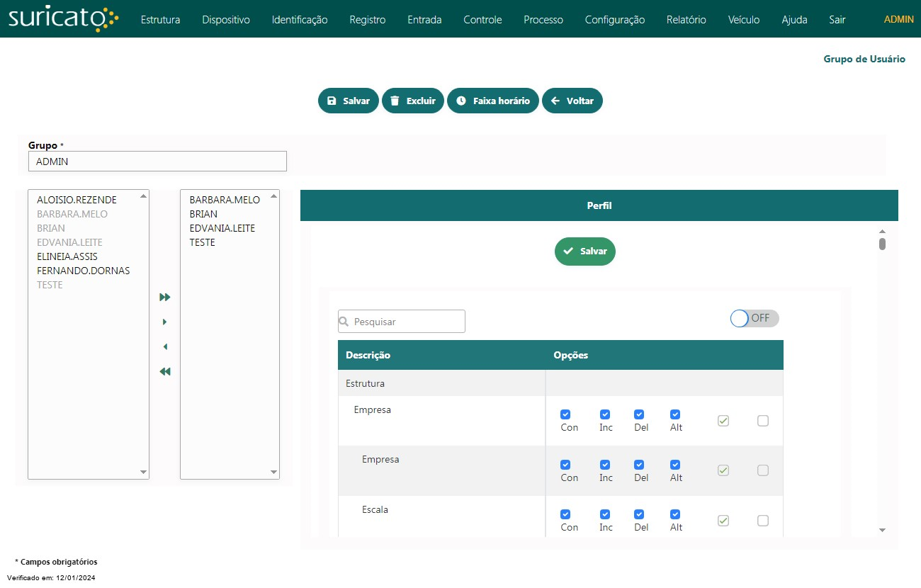
Task: Open the Estrutura menu
Action: tap(160, 20)
